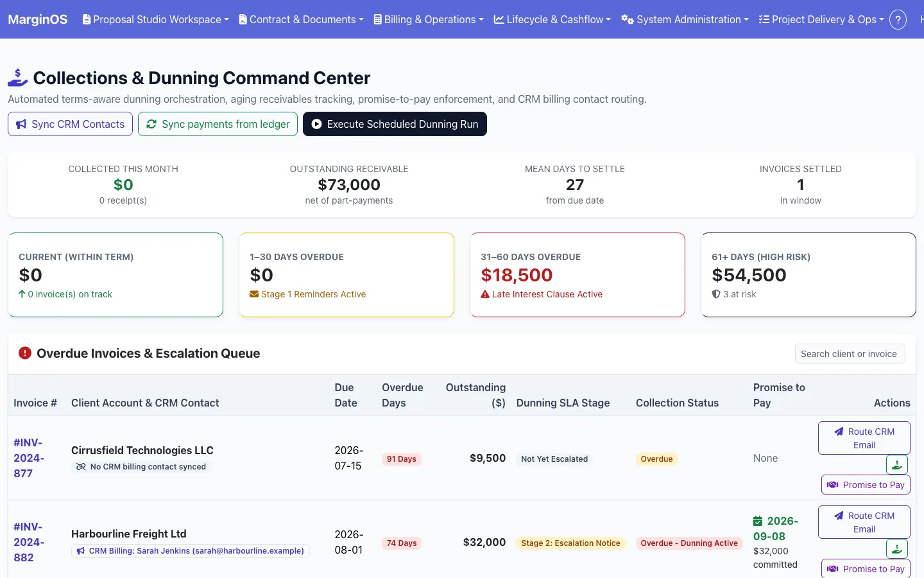Click Overdue - Dunning Active status badge
The width and height of the screenshot is (924, 578).
coord(689,543)
